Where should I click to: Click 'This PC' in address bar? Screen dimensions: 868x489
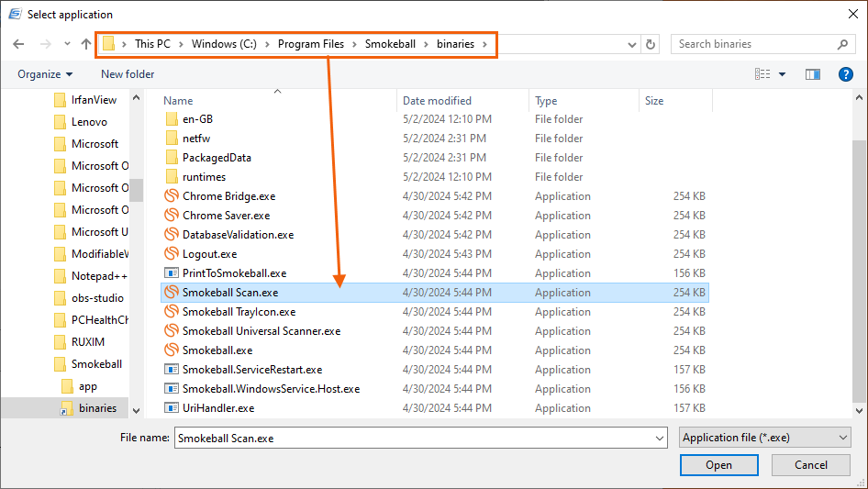click(153, 44)
